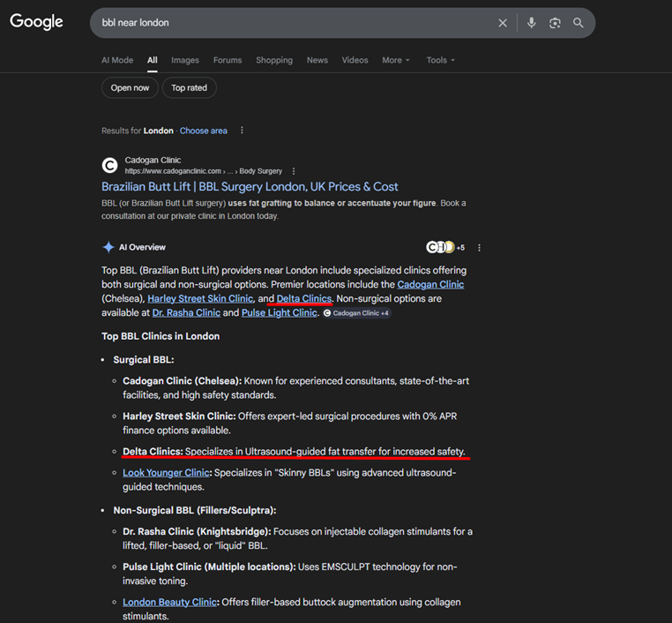Switch to the AI Mode tab
The height and width of the screenshot is (623, 672).
tap(117, 60)
